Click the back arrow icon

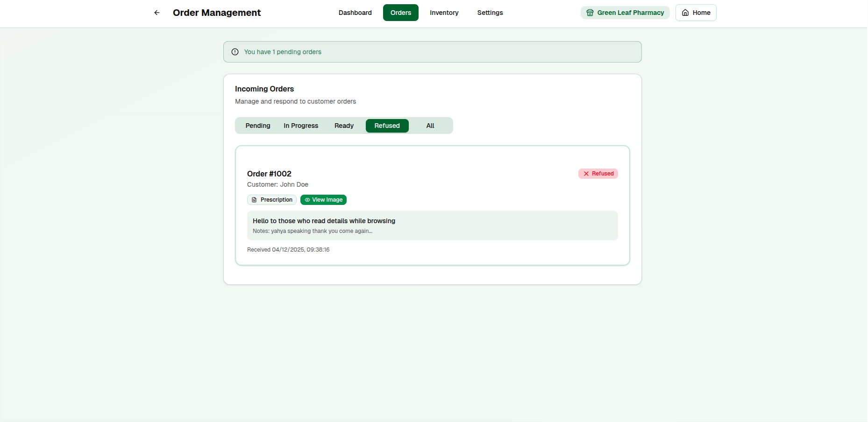click(x=157, y=13)
